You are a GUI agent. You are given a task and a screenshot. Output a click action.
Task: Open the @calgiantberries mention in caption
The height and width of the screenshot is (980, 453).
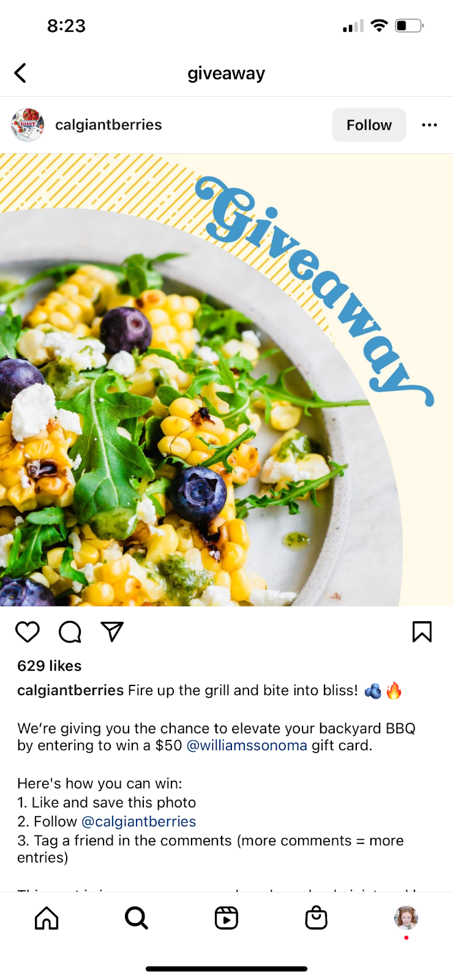click(139, 821)
